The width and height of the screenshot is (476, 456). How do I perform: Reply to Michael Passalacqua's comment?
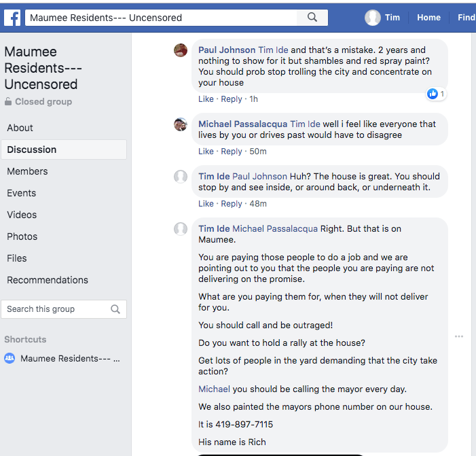232,152
